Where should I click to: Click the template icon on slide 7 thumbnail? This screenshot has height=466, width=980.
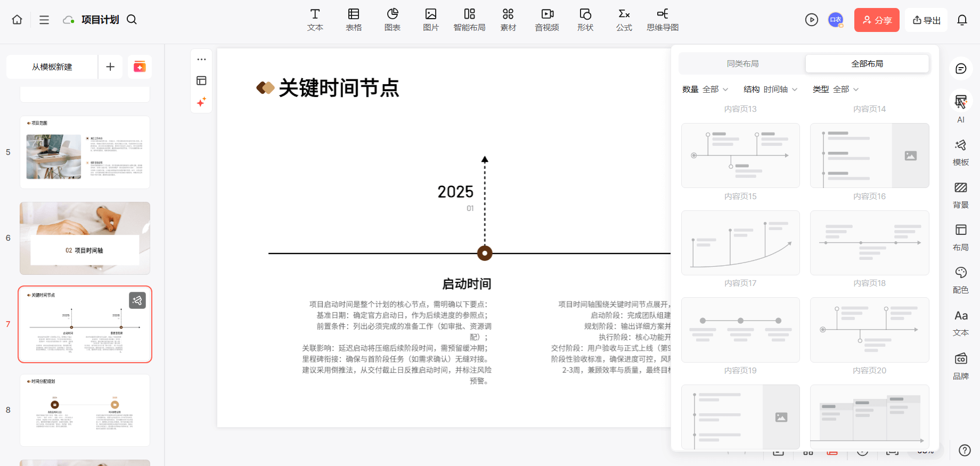coord(137,300)
